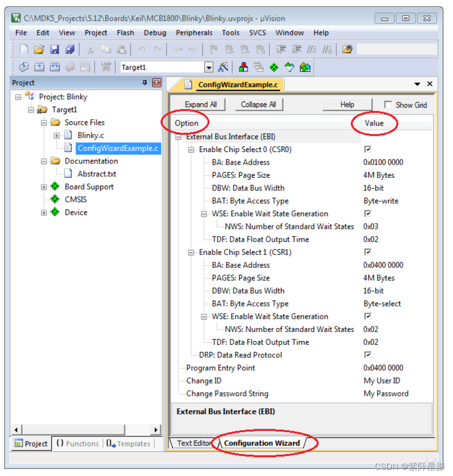Open the Peripherals menu
The width and height of the screenshot is (453, 476).
pos(194,32)
